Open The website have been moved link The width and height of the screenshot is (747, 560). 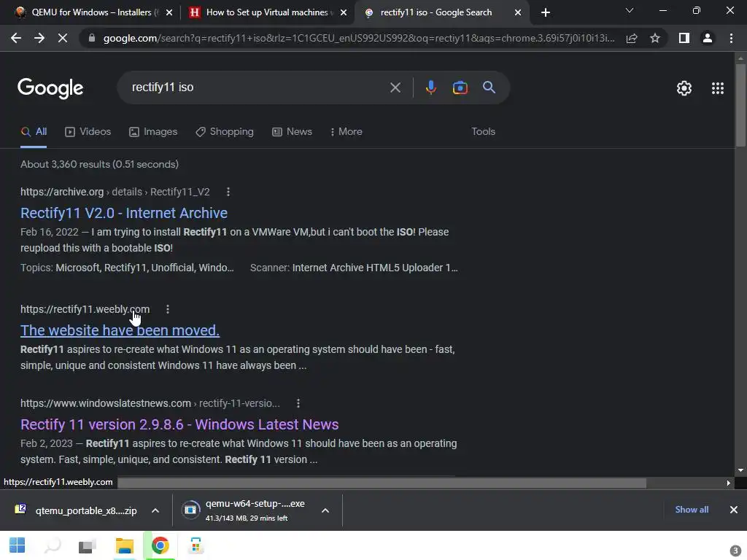[x=120, y=330]
